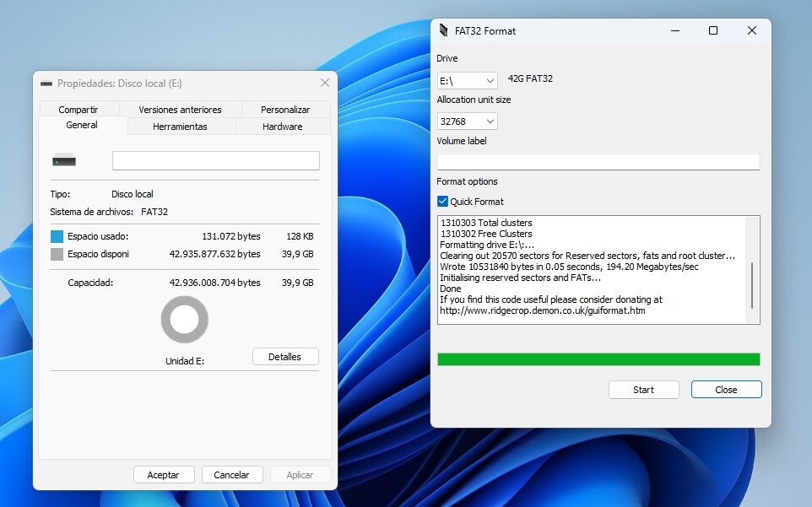This screenshot has height=507, width=812.
Task: Click the 'Done' log line
Action: pos(451,289)
